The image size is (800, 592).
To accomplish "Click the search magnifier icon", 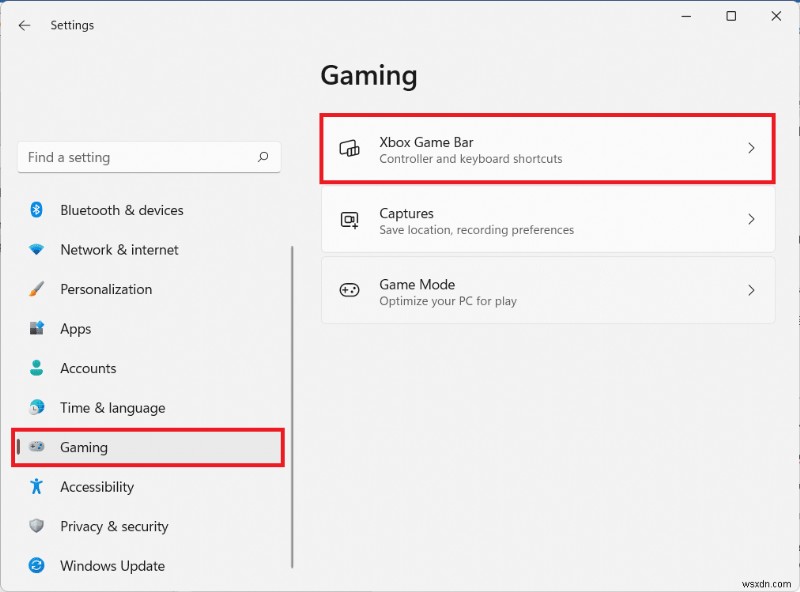I will [263, 157].
